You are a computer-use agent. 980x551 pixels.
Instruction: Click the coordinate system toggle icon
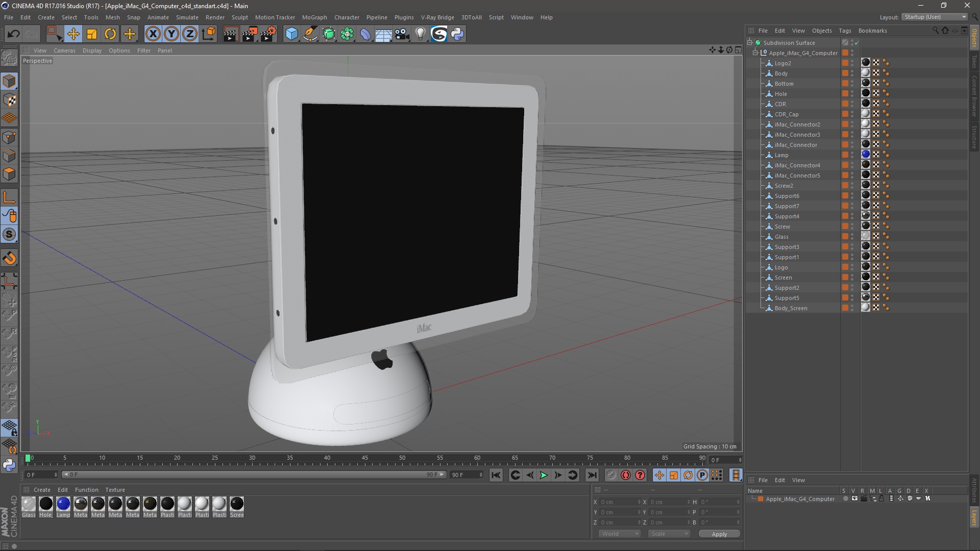208,34
